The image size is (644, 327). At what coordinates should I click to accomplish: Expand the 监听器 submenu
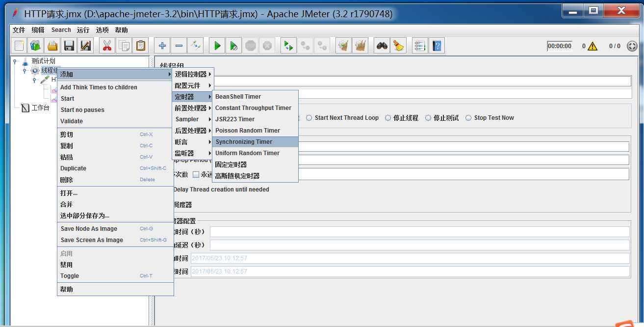[193, 153]
